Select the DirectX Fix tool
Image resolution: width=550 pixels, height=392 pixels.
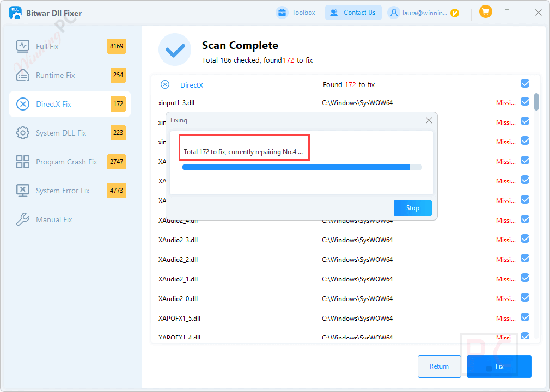click(23, 103)
